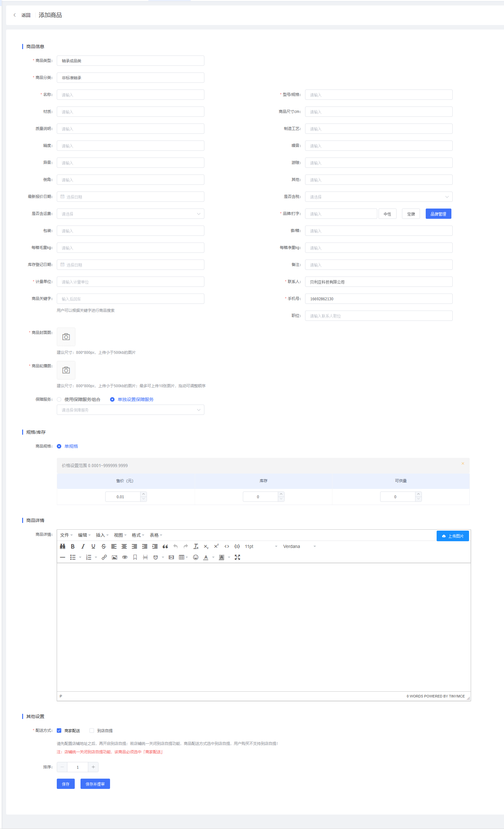Click the blockquote icon in toolbar
The width and height of the screenshot is (504, 829).
pyautogui.click(x=165, y=546)
